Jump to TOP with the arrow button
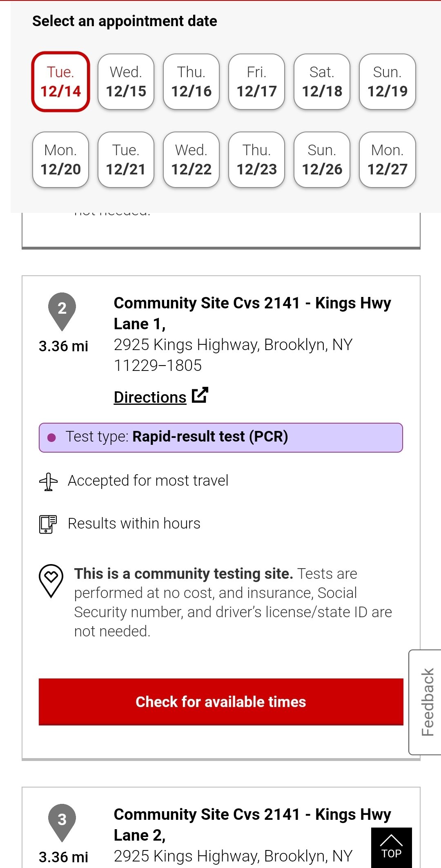Image resolution: width=441 pixels, height=868 pixels. tap(391, 848)
